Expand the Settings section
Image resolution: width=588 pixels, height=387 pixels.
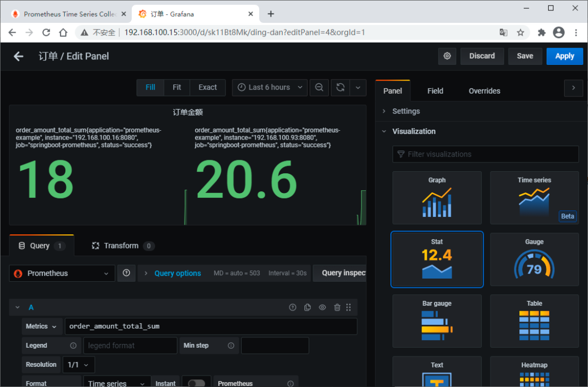(x=406, y=111)
